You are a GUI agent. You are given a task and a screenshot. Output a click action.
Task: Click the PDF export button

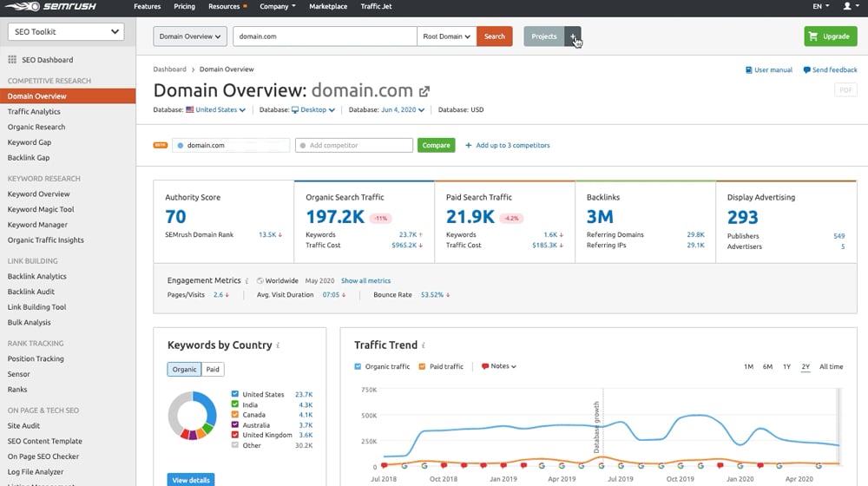coord(845,90)
